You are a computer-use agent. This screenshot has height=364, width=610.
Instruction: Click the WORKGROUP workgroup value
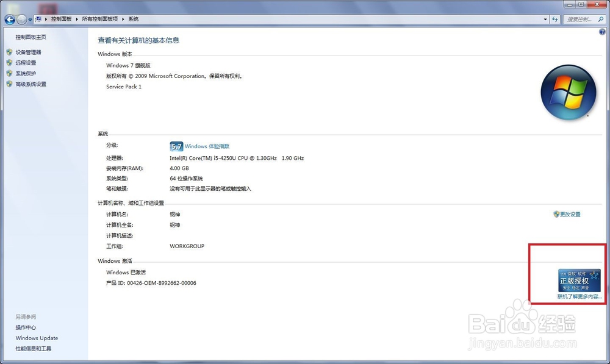pos(187,246)
